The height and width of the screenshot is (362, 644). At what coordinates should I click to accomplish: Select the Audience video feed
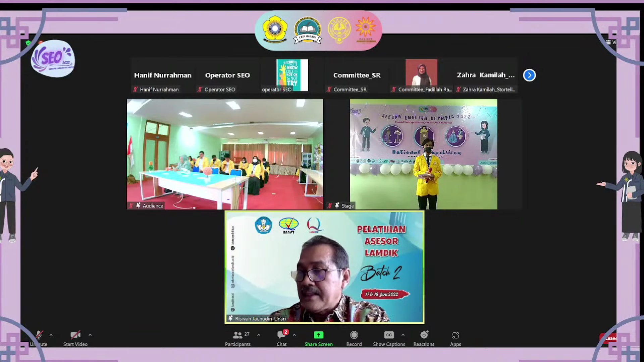(x=225, y=154)
